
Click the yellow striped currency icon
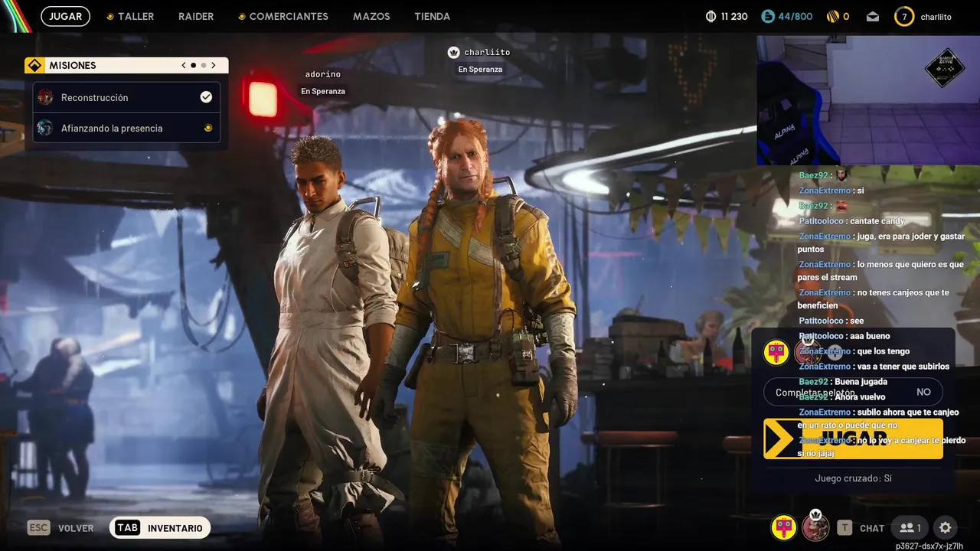pos(832,16)
